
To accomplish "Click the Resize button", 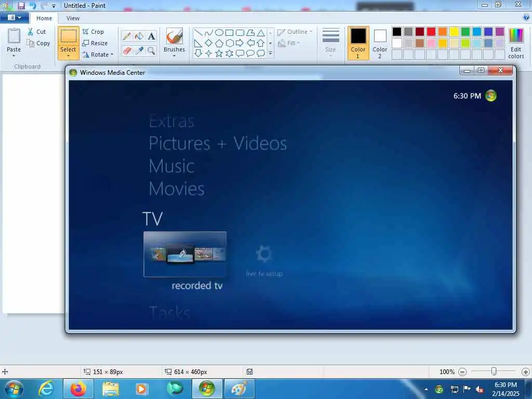I will pos(95,43).
